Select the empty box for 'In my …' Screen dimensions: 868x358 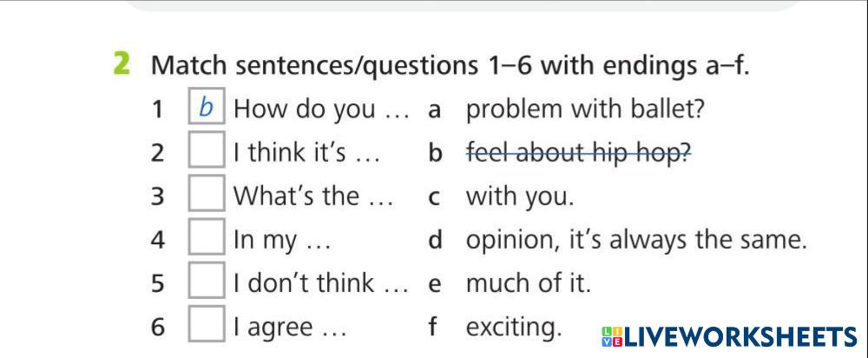point(207,240)
